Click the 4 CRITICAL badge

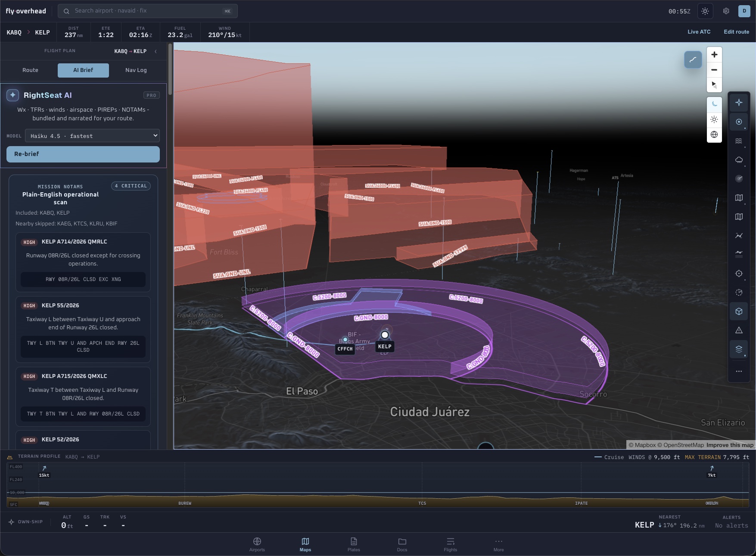131,186
